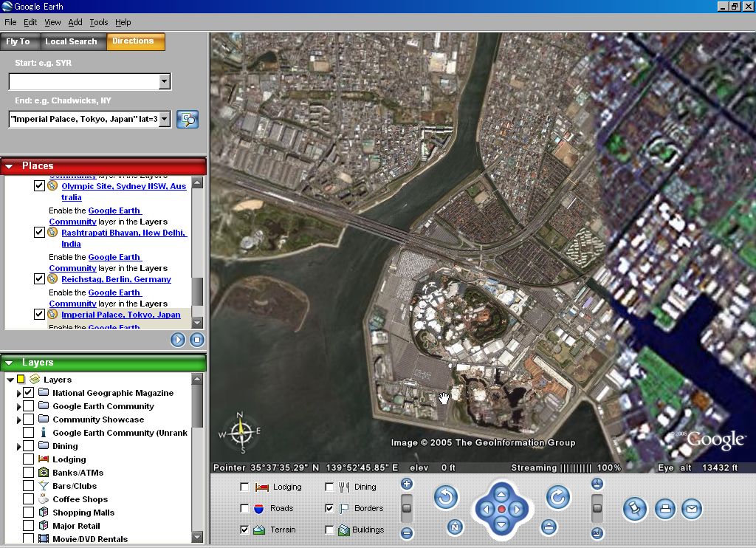The image size is (756, 548).
Task: Check the Google Earth Community layer
Action: [29, 406]
